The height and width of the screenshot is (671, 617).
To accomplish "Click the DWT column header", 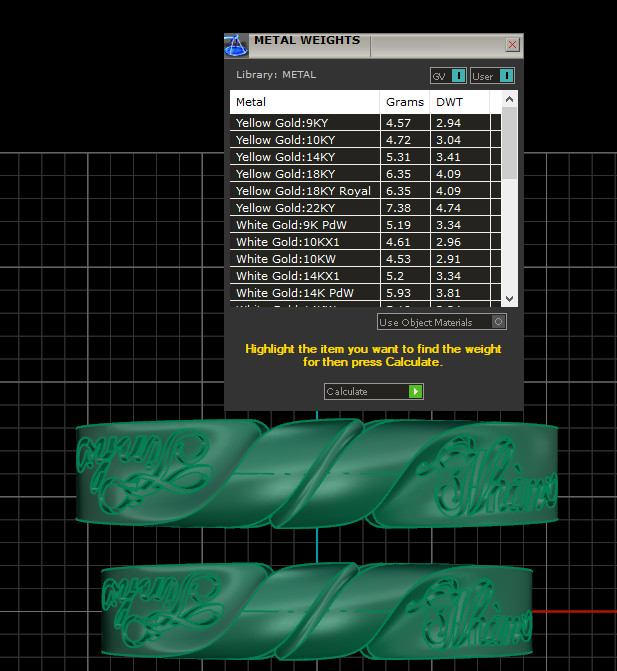I will click(459, 102).
